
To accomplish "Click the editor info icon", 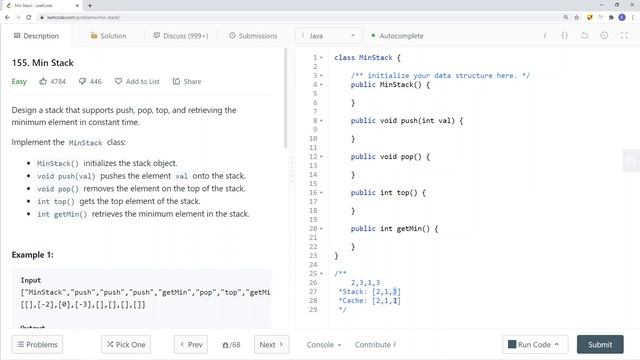I will 544,36.
